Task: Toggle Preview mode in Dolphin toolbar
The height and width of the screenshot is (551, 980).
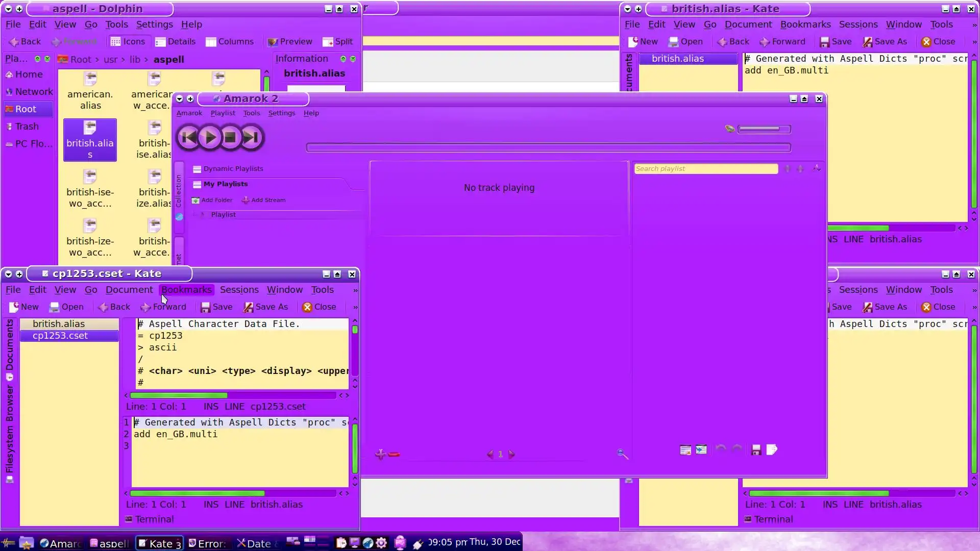Action: [x=289, y=41]
